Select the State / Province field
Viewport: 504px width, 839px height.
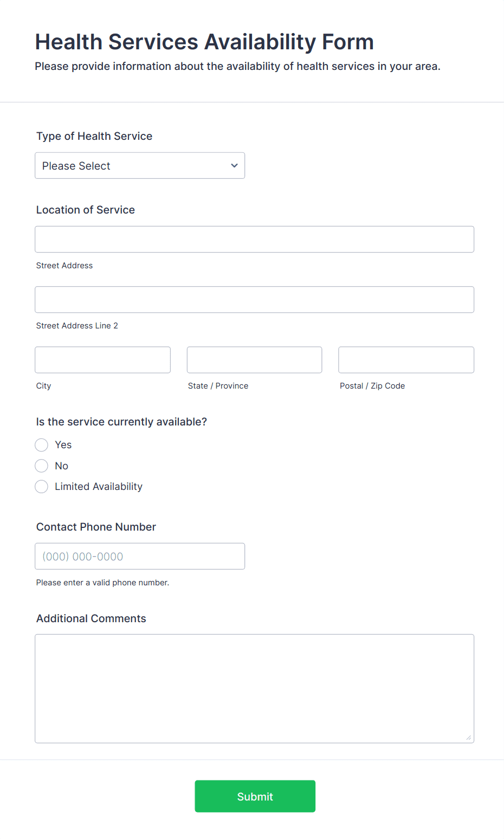click(x=254, y=359)
